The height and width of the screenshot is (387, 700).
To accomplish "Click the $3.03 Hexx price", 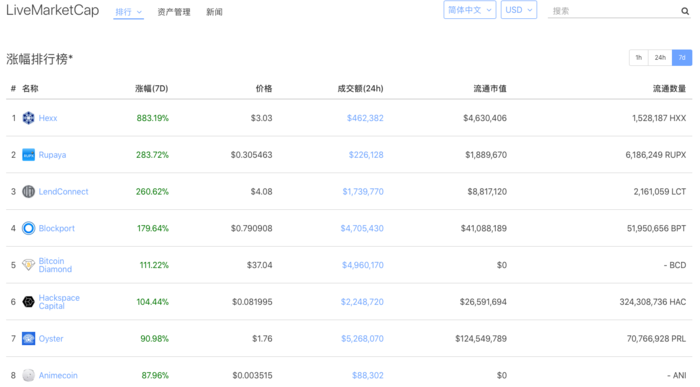I will pyautogui.click(x=262, y=118).
